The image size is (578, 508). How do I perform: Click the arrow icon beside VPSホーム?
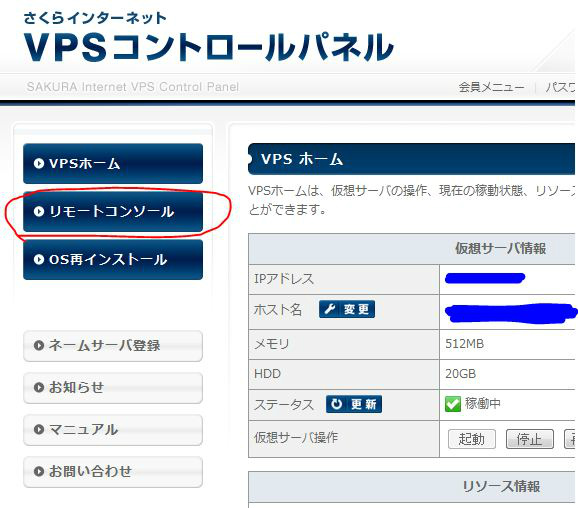tap(39, 163)
